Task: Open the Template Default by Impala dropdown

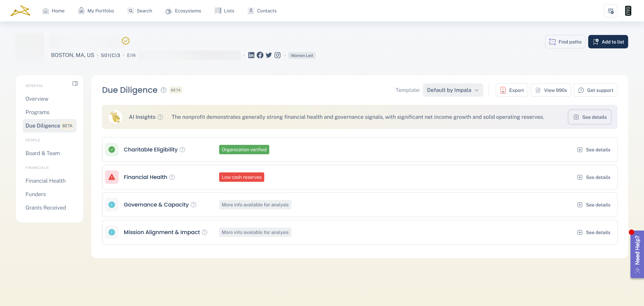Action: [x=453, y=90]
